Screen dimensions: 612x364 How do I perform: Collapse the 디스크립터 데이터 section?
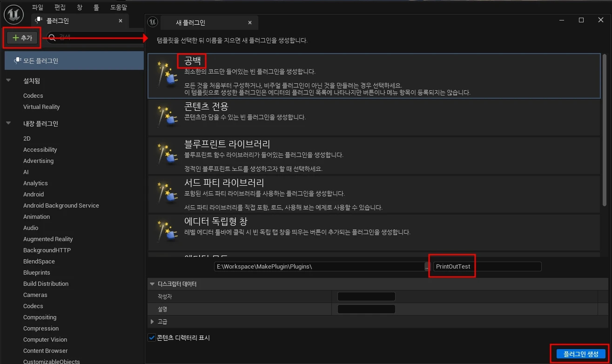click(152, 283)
